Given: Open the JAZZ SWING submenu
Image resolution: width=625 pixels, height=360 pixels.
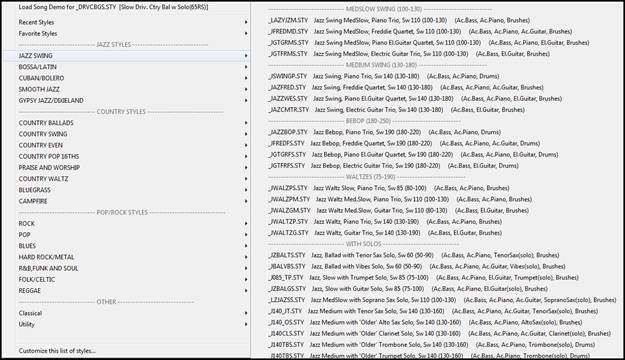Looking at the screenshot, I should pyautogui.click(x=126, y=56).
